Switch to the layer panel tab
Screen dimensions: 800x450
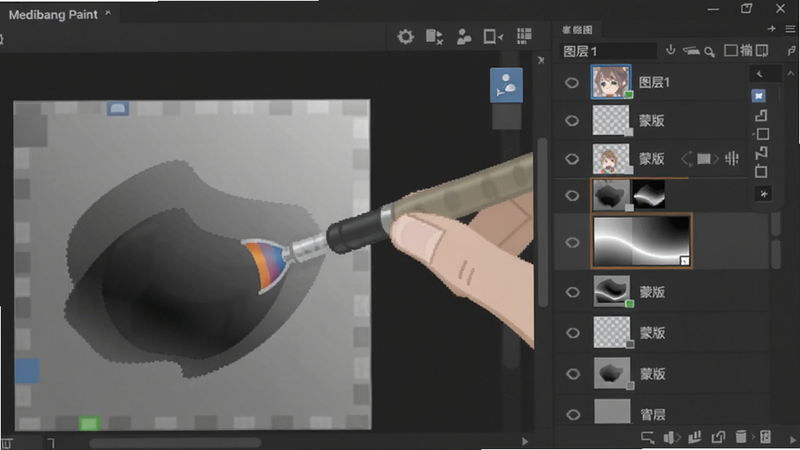[x=577, y=30]
